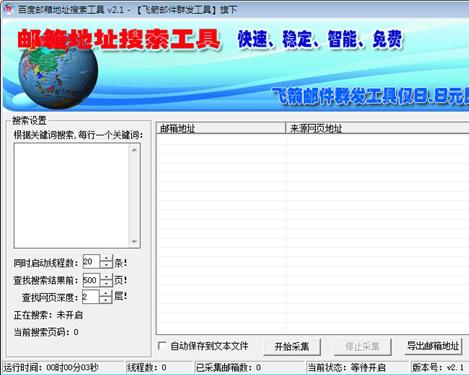Viewport: 469px width, 375px height.
Task: Click the red 邮箱地址搜索工具 banner title
Action: pyautogui.click(x=119, y=40)
